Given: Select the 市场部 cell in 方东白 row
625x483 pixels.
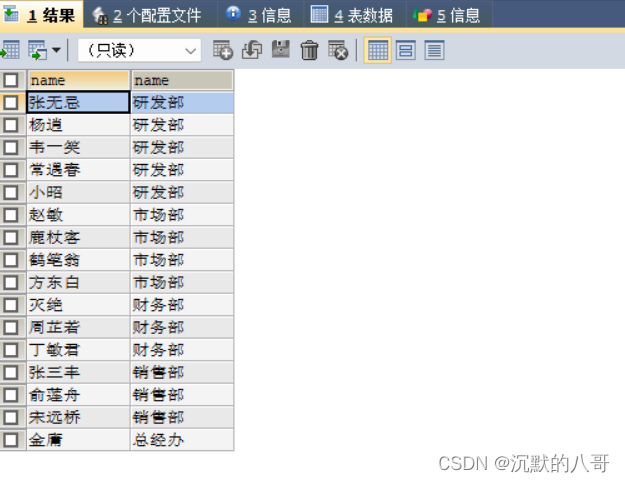Looking at the screenshot, I should tap(182, 283).
